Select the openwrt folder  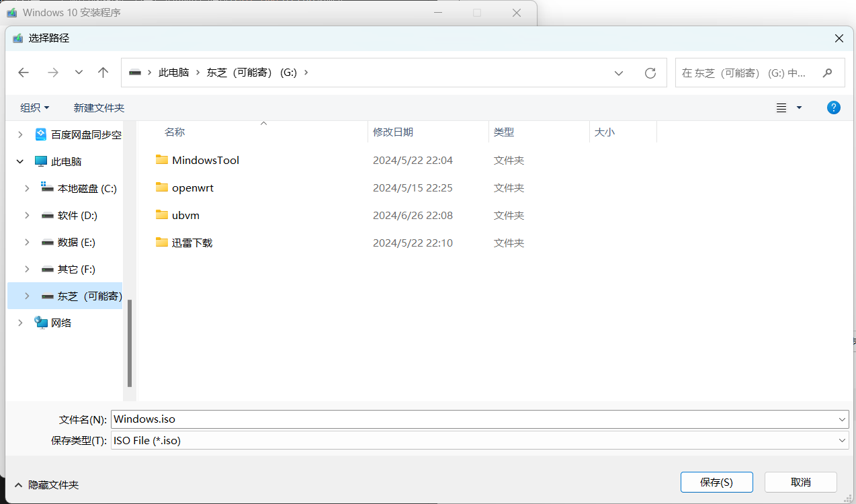coord(192,187)
